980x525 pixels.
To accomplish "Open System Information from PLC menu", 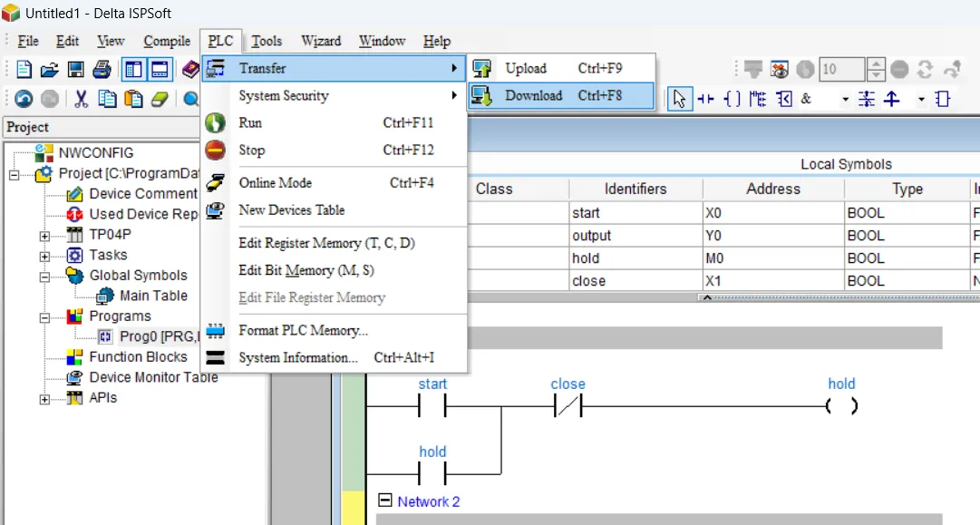I will click(334, 357).
